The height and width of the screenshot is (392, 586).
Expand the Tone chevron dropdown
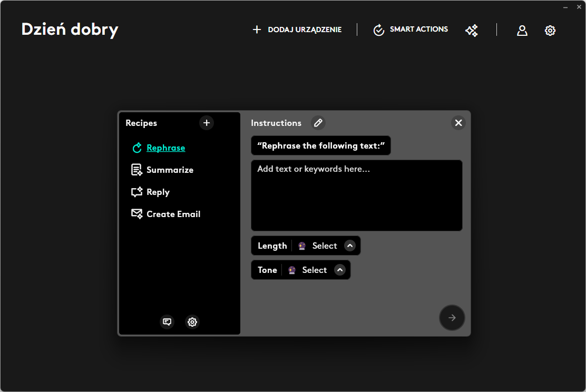[340, 270]
